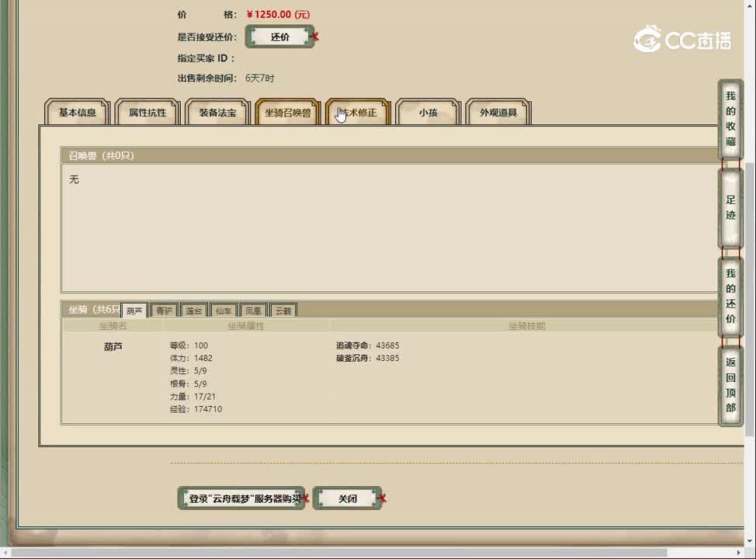Screen dimensions: 756x559
Task: Open the 基本信息 tab
Action: pyautogui.click(x=78, y=113)
